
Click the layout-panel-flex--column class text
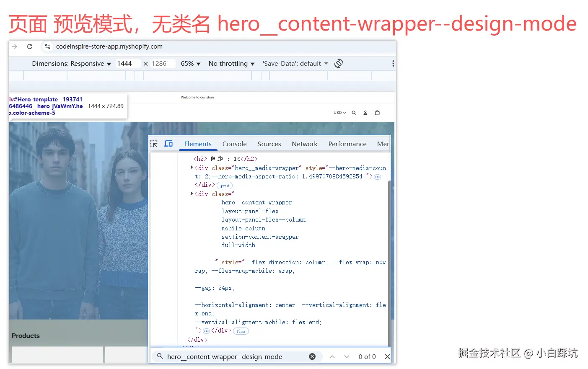click(x=263, y=219)
